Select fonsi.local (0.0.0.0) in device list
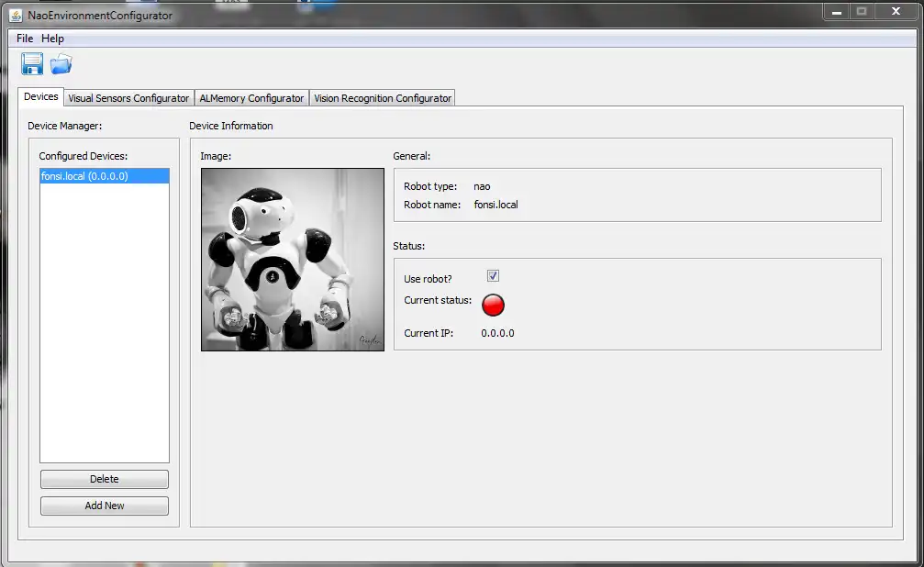924x567 pixels. coord(105,175)
